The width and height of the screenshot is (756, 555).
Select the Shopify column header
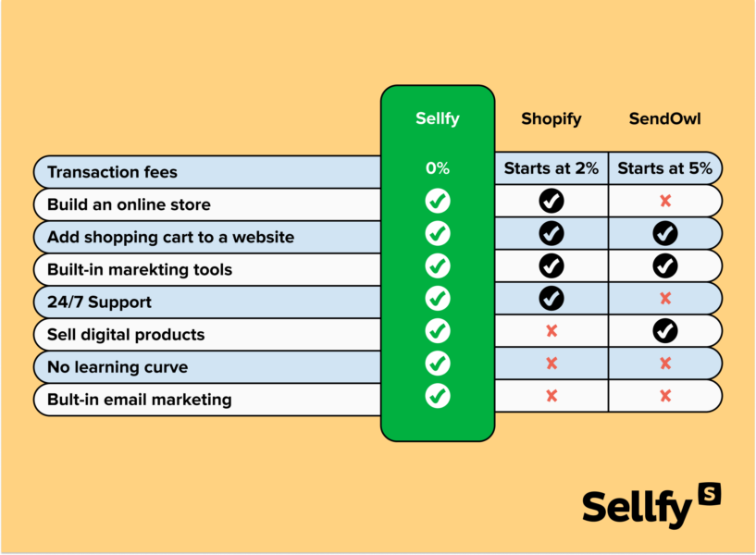552,118
